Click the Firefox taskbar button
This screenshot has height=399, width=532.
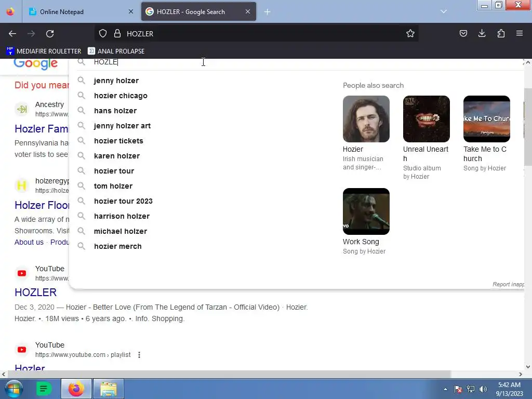click(x=76, y=389)
